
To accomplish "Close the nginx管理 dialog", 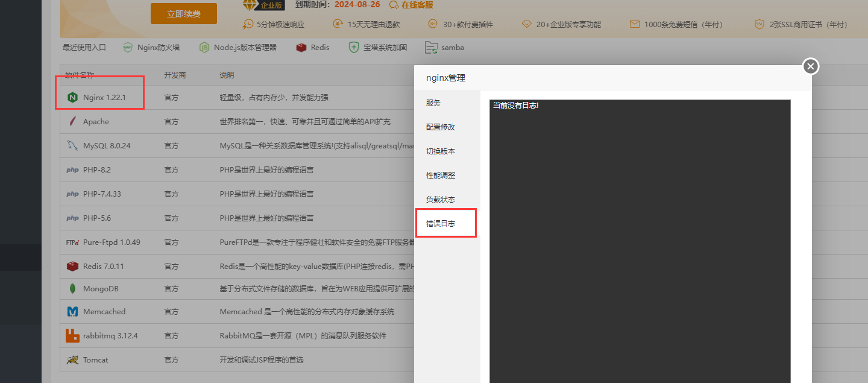I will [x=811, y=66].
